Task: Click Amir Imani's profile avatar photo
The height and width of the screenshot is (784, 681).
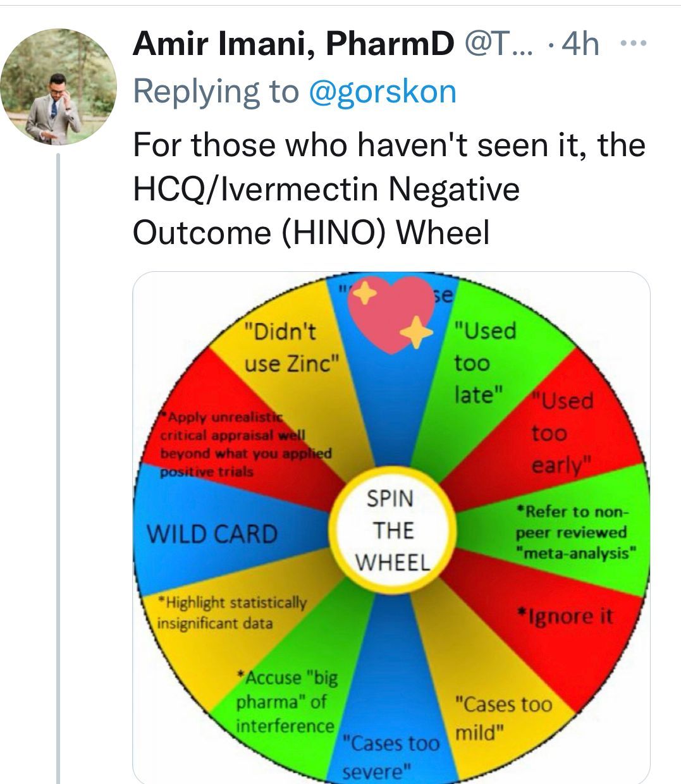Action: tap(58, 87)
